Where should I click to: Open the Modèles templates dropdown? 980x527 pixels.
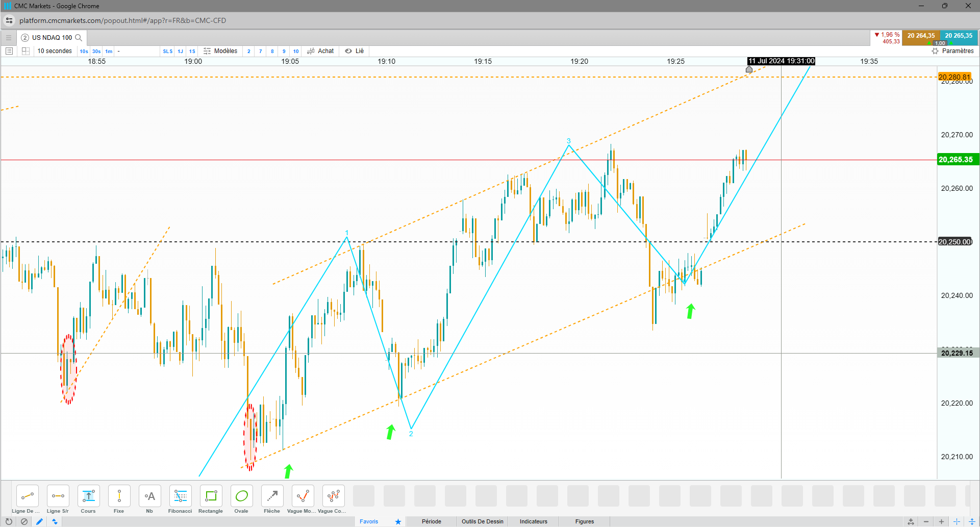click(220, 51)
